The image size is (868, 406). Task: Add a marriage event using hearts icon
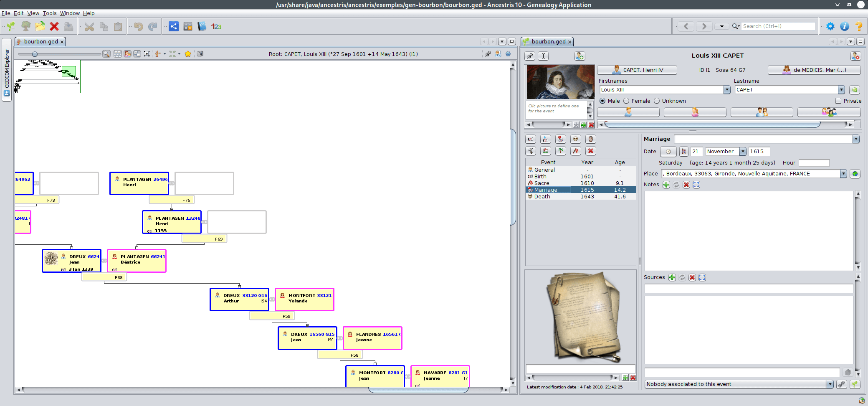(x=561, y=139)
